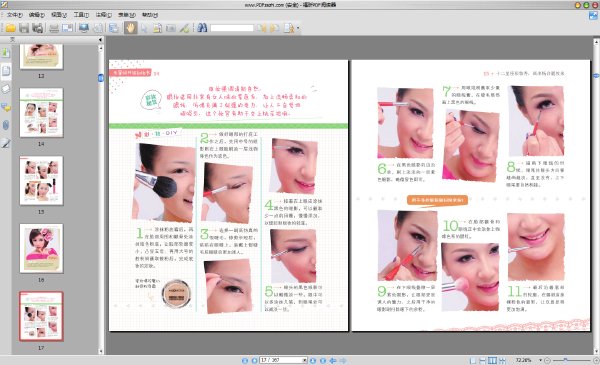Open a file with the folder icon
600x365 pixels.
click(x=10, y=28)
